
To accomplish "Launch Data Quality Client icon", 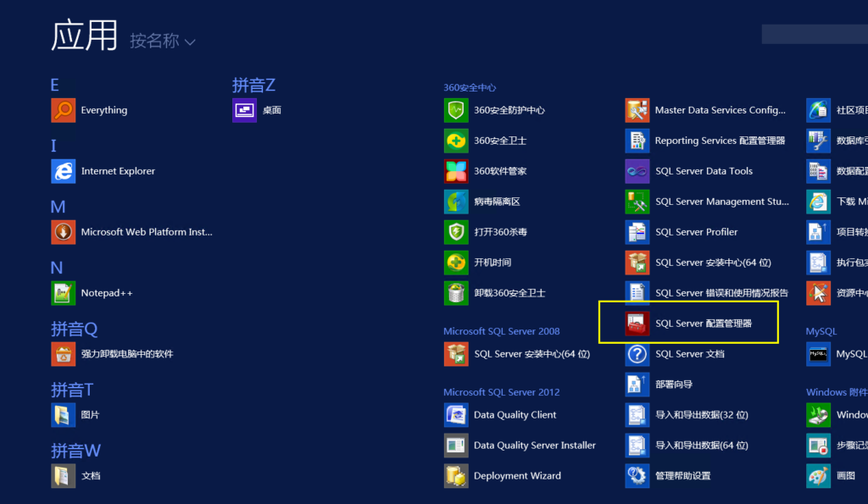I will (x=455, y=414).
